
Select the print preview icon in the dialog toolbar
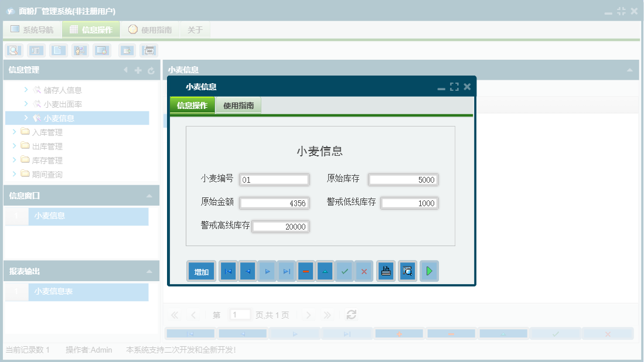click(x=407, y=271)
